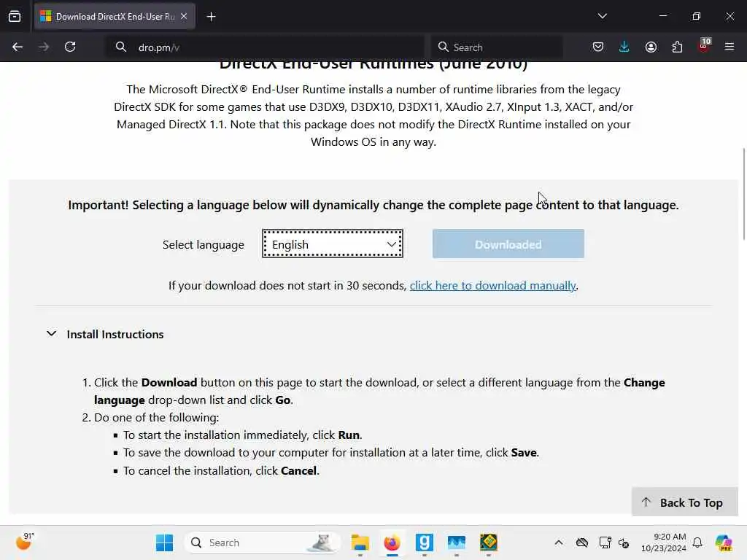Screen dimensions: 747x560
Task: Open a new browser tab
Action: pyautogui.click(x=211, y=17)
